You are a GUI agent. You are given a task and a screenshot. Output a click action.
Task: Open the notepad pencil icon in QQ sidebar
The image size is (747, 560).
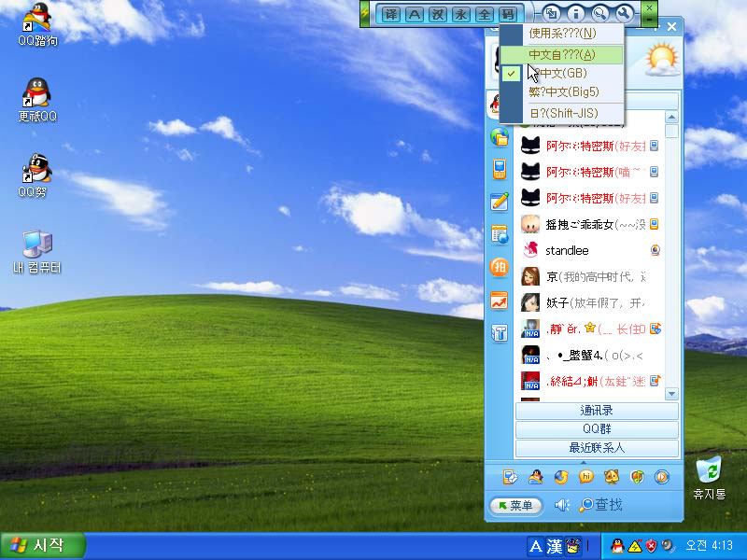(500, 202)
